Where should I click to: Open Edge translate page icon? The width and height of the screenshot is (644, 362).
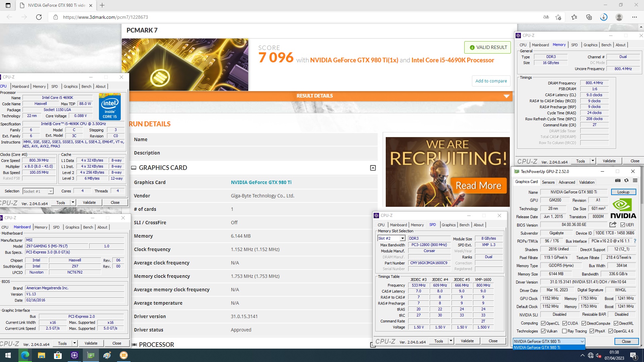pos(546,17)
